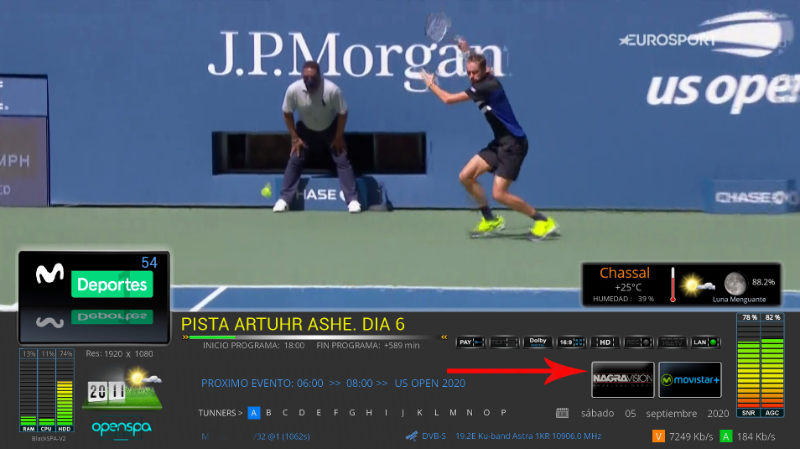Click the CPU usage meter

tap(46, 390)
